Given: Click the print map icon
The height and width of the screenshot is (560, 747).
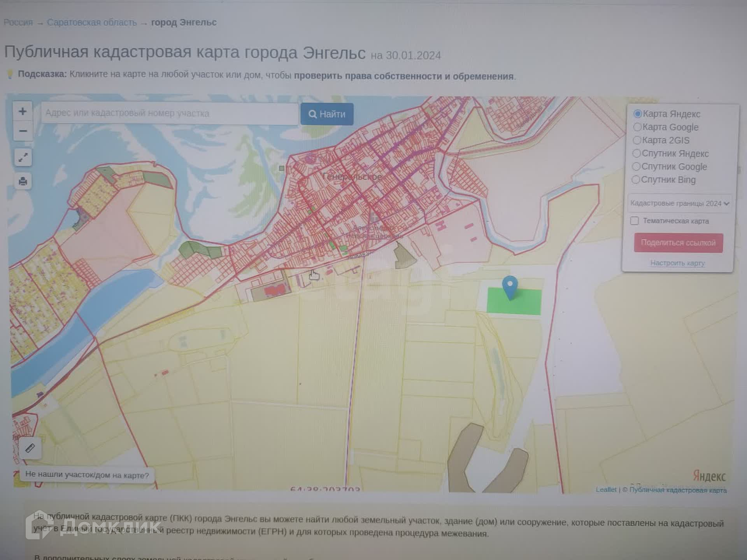Looking at the screenshot, I should click(x=23, y=181).
